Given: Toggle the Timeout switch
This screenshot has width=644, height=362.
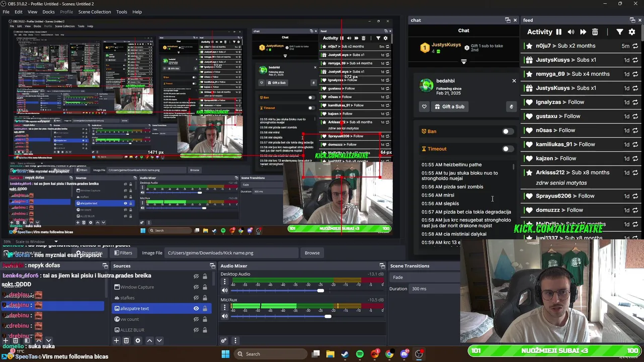Looking at the screenshot, I should 508,149.
